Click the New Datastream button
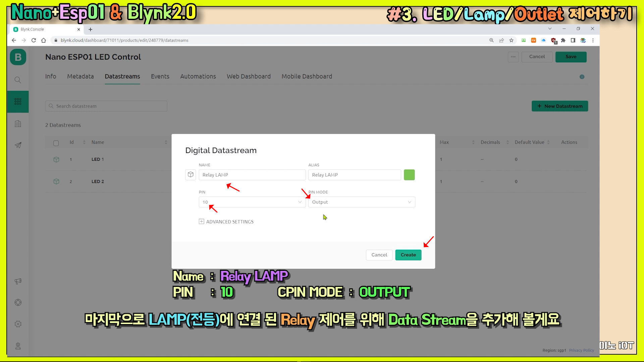Screen dimensions: 644x362 pos(560,106)
